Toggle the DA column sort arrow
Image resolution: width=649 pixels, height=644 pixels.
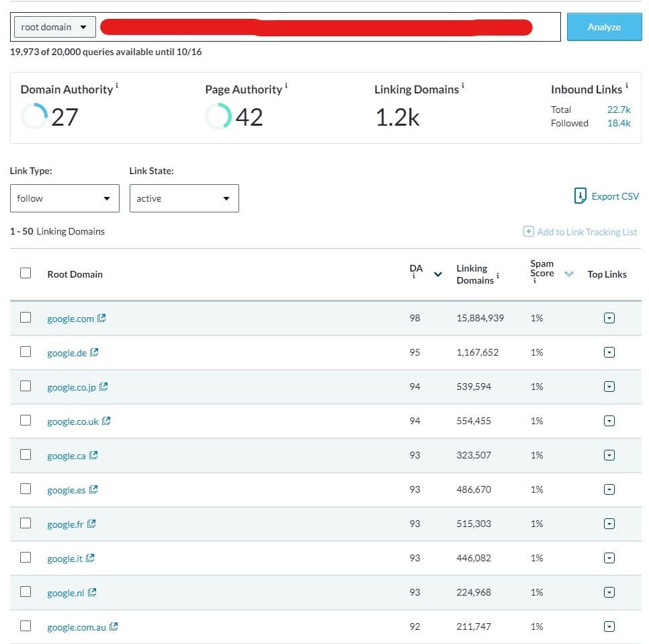pyautogui.click(x=437, y=274)
